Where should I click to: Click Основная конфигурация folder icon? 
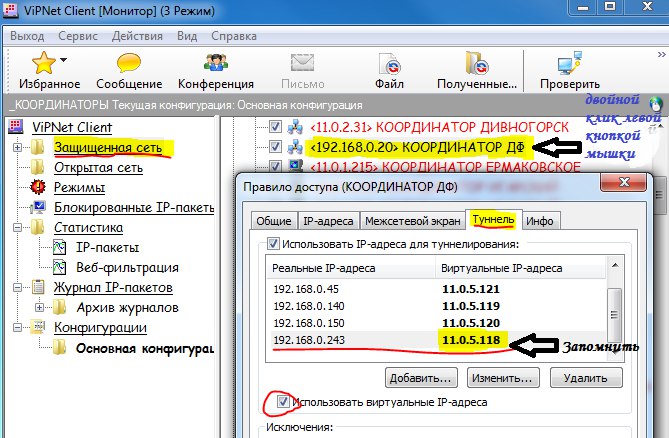tap(60, 348)
